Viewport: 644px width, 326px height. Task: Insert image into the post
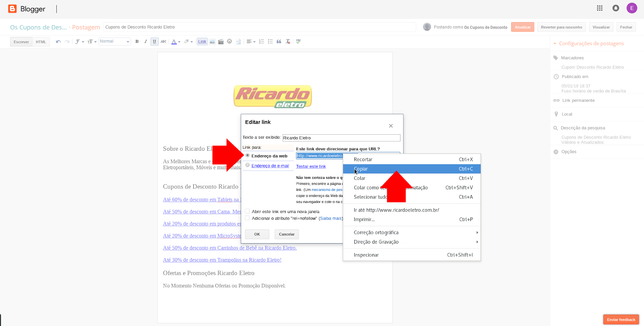click(212, 41)
